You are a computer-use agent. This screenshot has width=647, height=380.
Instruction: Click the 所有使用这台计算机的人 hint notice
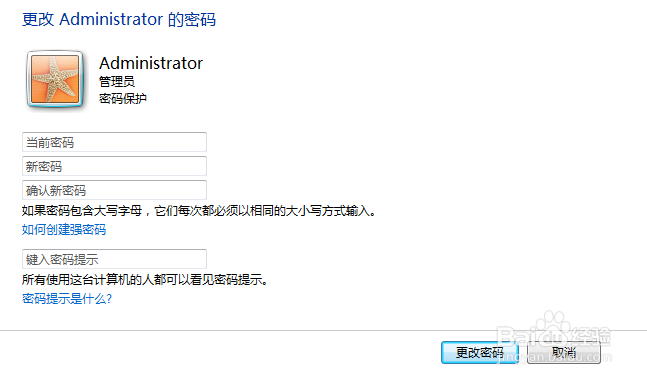[145, 280]
